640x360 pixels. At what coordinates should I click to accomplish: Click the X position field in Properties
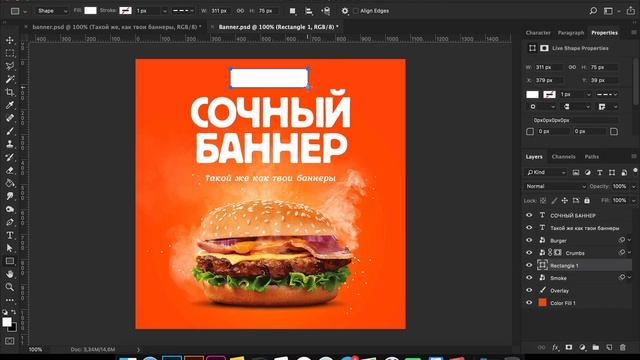549,80
